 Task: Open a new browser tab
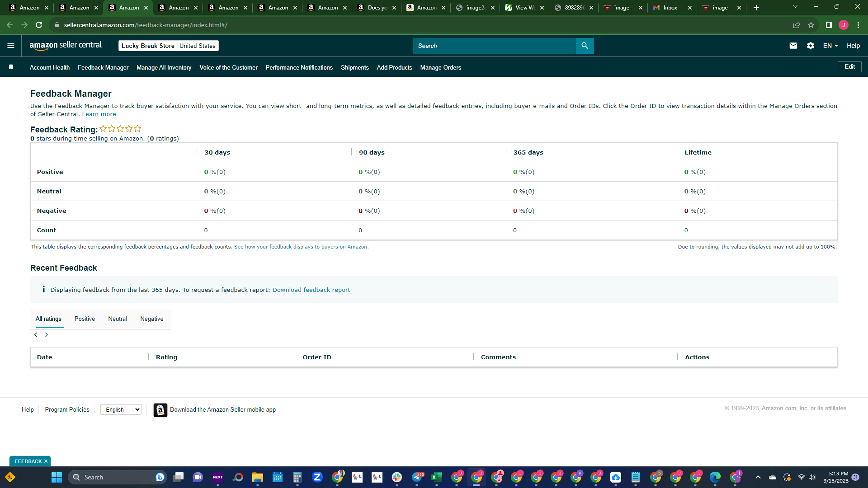756,8
